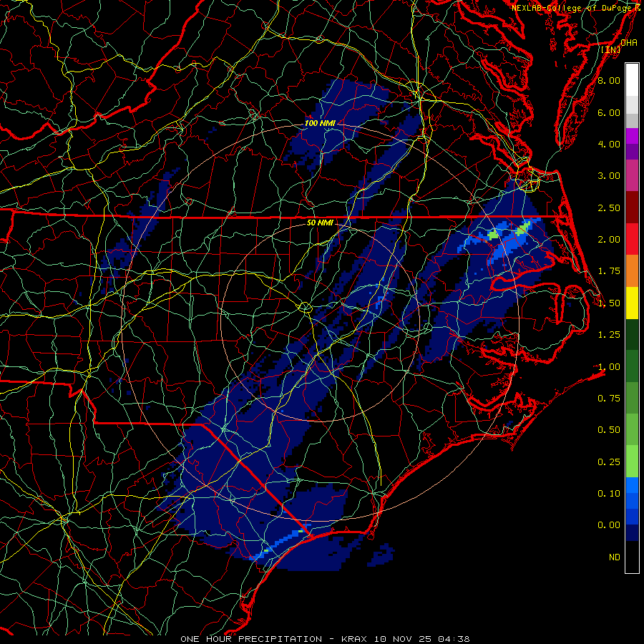Pick the white 8.00 legend swatch
Viewport: 644px width, 644px height.
[632, 80]
